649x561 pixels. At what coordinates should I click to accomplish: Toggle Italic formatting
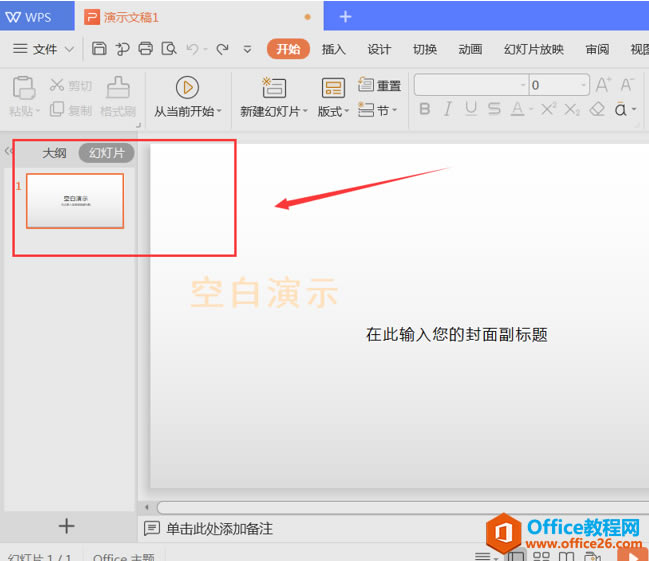(x=447, y=109)
